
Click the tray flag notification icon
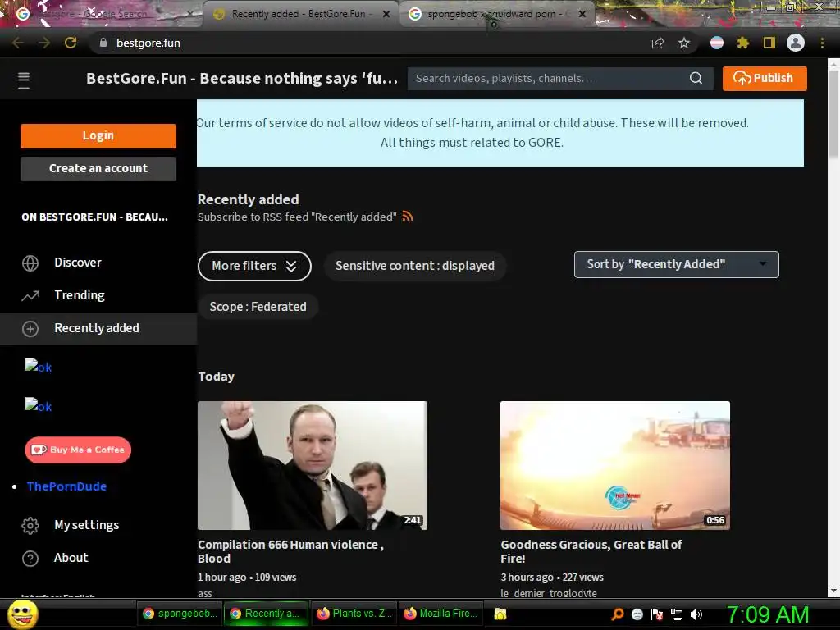pyautogui.click(x=657, y=614)
